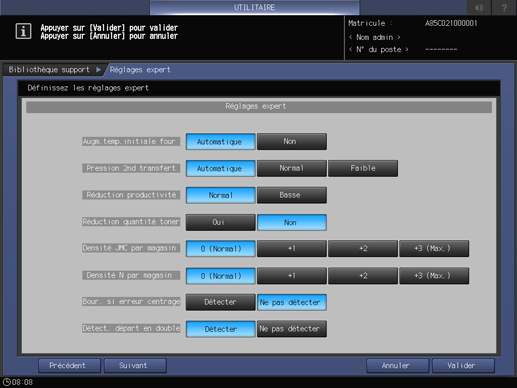Image resolution: width=517 pixels, height=388 pixels.
Task: Click the Bour. si erreur centrage label
Action: (x=131, y=302)
